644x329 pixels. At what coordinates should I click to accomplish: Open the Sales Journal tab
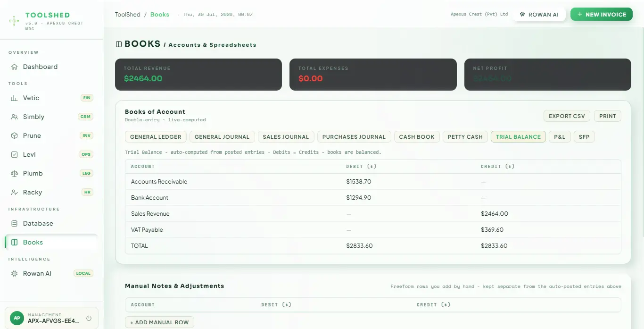(286, 137)
